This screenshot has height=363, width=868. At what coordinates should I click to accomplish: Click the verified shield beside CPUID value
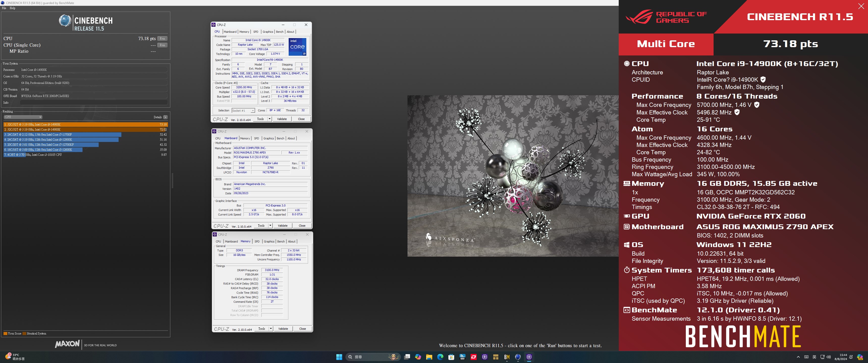pos(763,79)
